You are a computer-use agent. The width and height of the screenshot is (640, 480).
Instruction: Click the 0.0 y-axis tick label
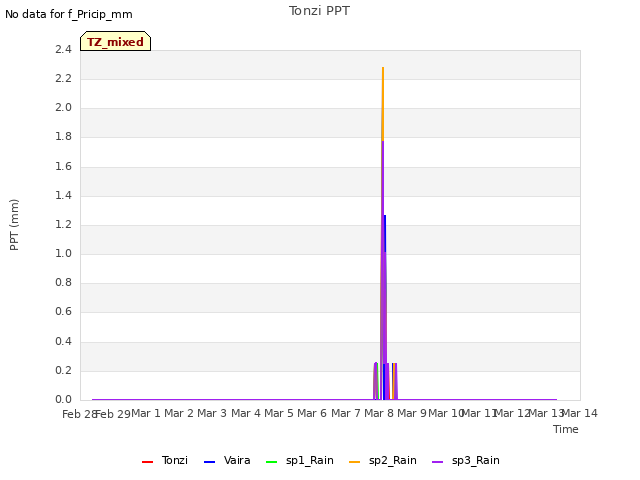(63, 399)
